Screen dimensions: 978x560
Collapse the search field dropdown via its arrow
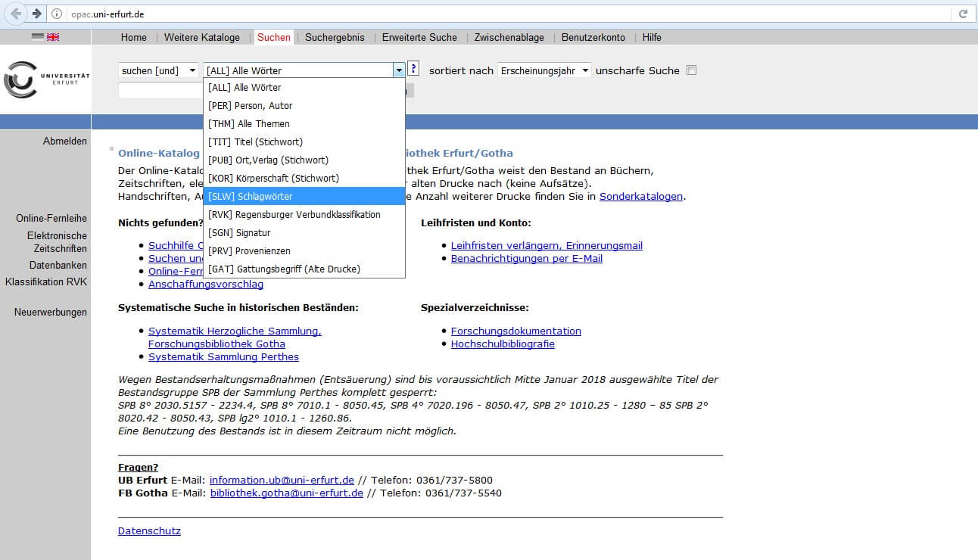(x=399, y=70)
